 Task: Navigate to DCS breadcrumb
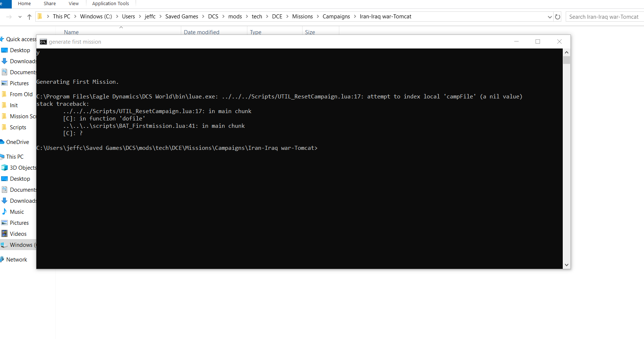(x=213, y=17)
